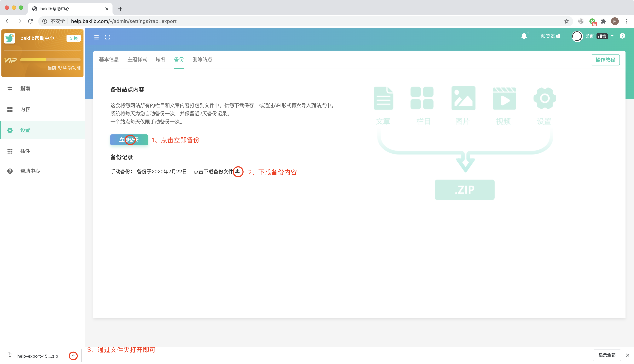Viewport: 634px width, 364px height.
Task: Toggle the sidebar list menu icon
Action: coord(96,37)
